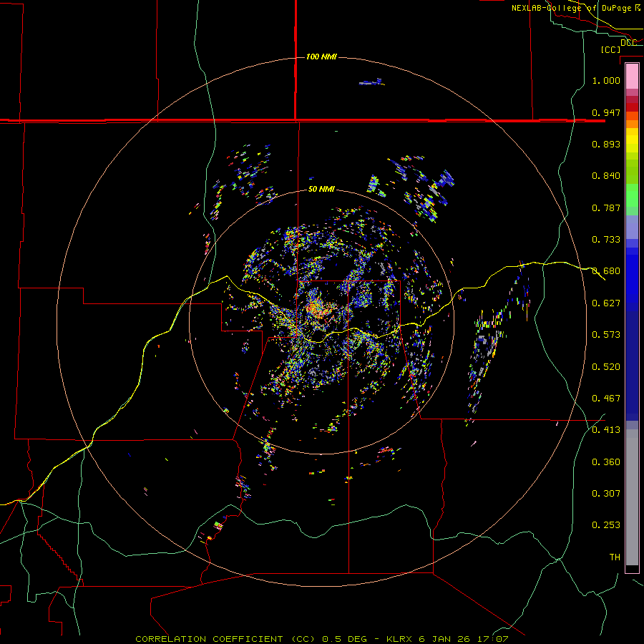
Task: Pick the gray segment of the color bar
Action: coord(632,497)
